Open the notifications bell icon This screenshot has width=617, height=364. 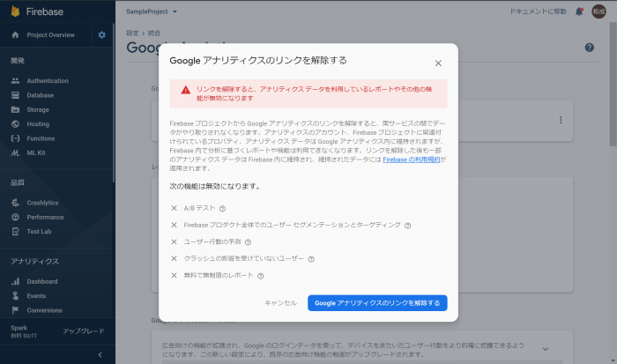(x=579, y=11)
